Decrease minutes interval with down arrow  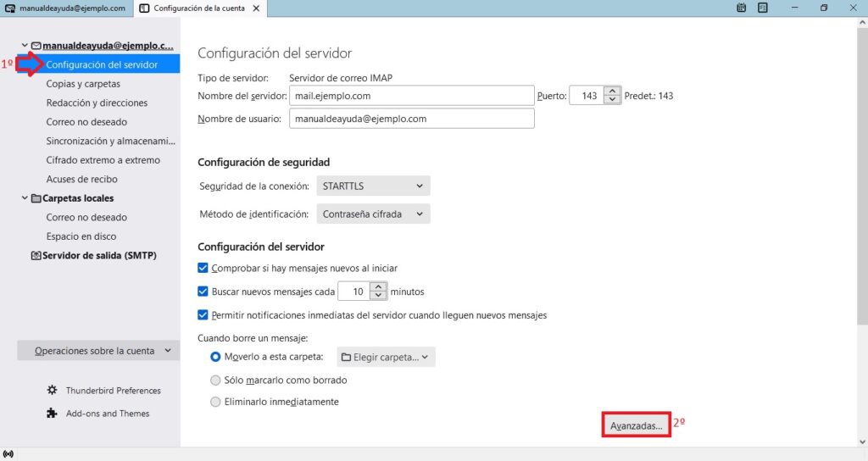[x=378, y=296]
